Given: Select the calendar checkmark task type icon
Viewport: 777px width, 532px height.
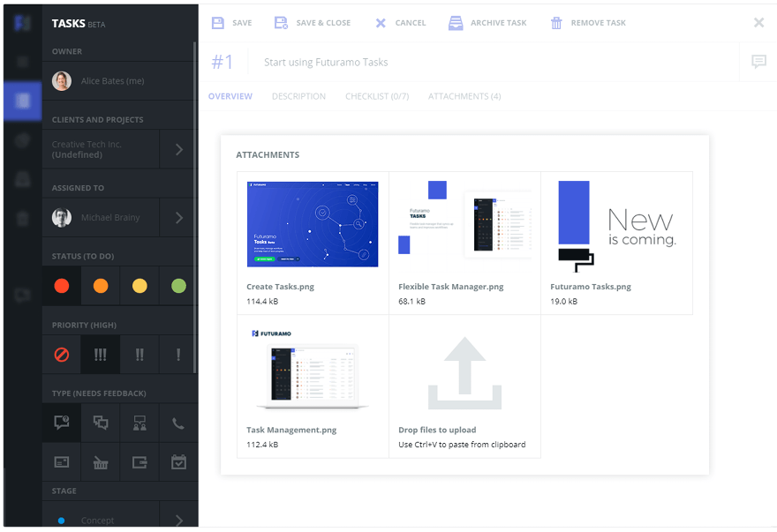Looking at the screenshot, I should pos(178,461).
